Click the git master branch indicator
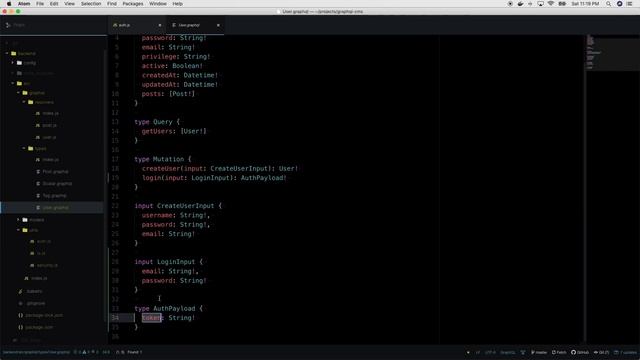This screenshot has height=360, width=640. point(539,352)
